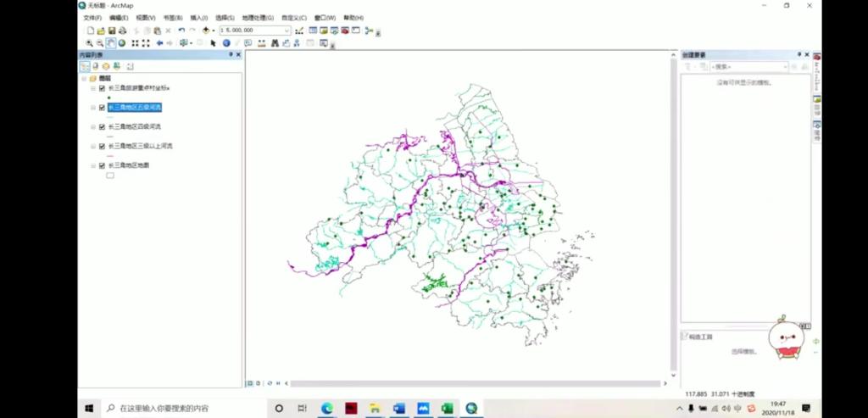Click the Save map document icon
The image size is (868, 418).
[111, 31]
